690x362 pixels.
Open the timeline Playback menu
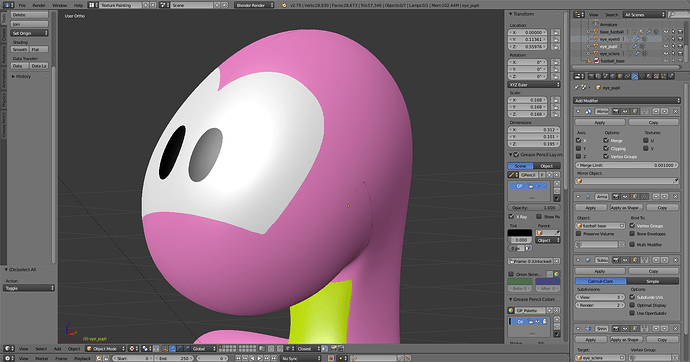pyautogui.click(x=82, y=358)
